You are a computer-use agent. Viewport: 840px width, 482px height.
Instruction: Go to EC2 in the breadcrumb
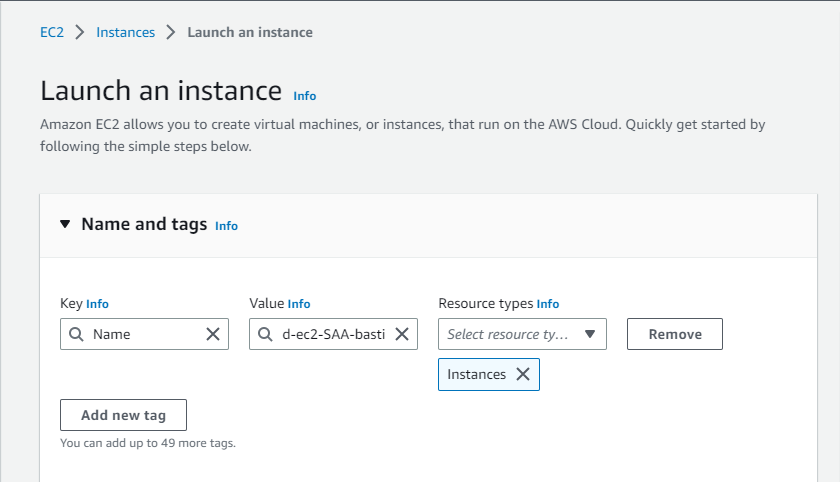pyautogui.click(x=52, y=32)
